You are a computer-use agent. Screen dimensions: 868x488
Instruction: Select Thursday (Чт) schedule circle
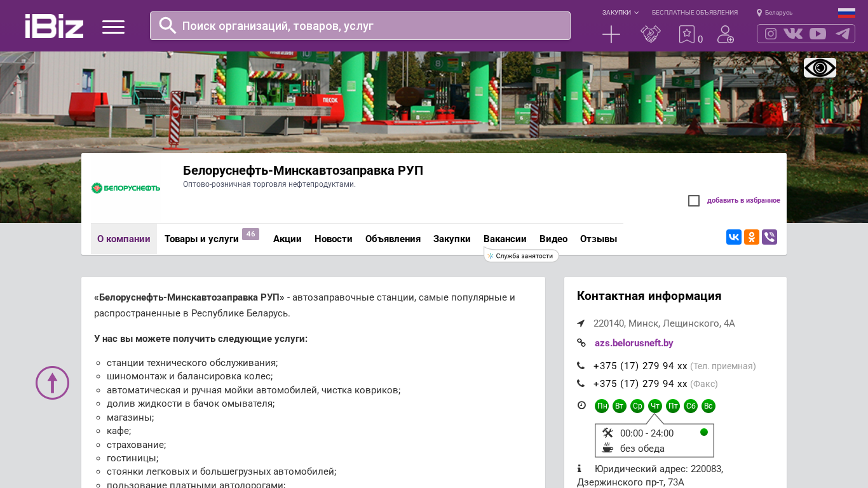coord(655,406)
